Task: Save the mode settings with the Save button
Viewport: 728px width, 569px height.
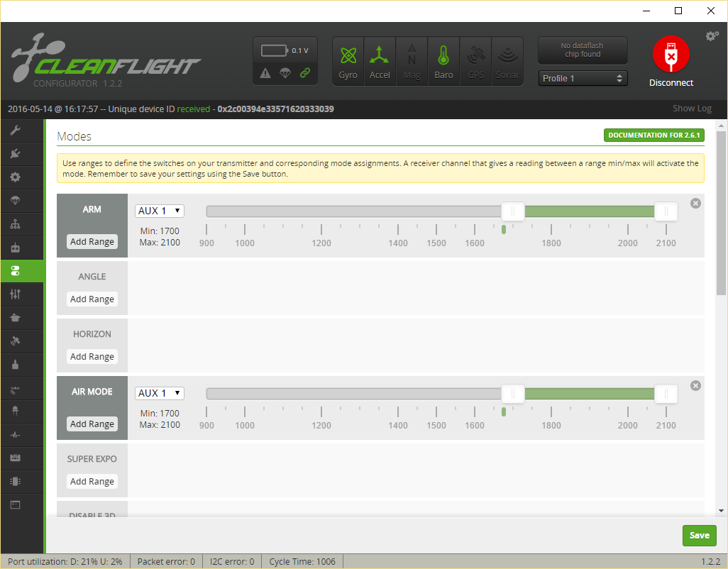Action: point(699,536)
